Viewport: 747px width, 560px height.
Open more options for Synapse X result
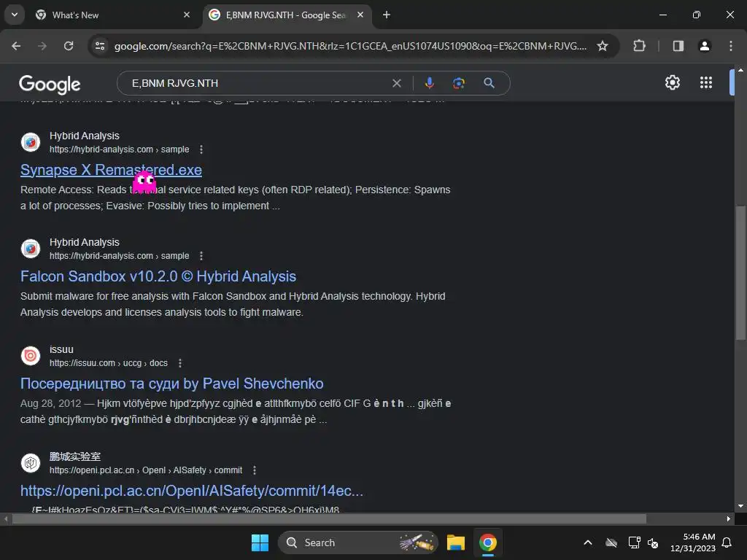[x=201, y=149]
